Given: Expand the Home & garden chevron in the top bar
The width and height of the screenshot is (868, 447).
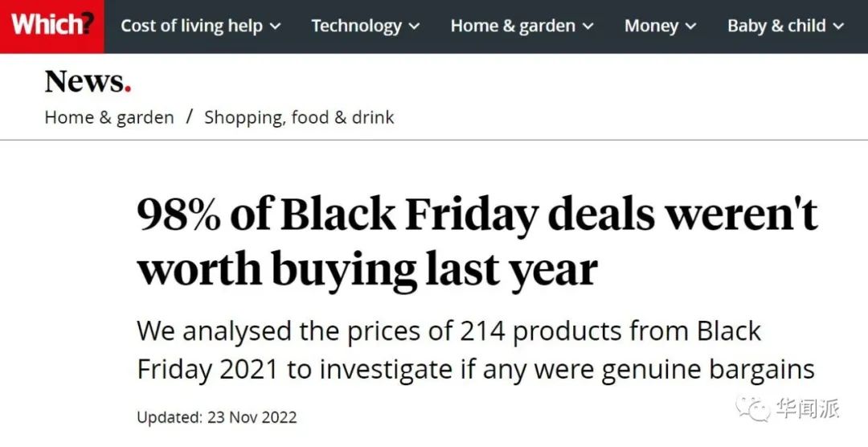Looking at the screenshot, I should [x=588, y=27].
